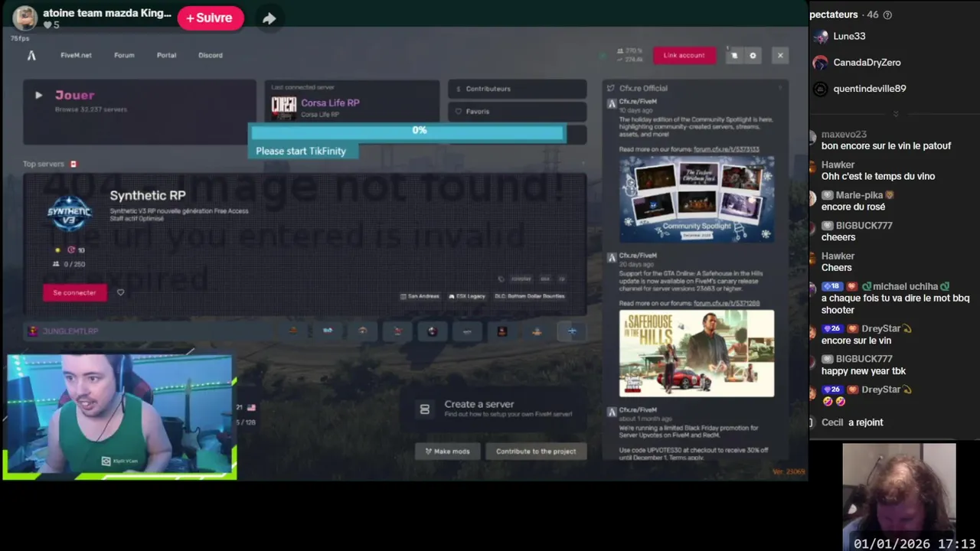Click the Cfx.re Official feed header
Viewport: 980px width, 551px height.
coord(643,88)
